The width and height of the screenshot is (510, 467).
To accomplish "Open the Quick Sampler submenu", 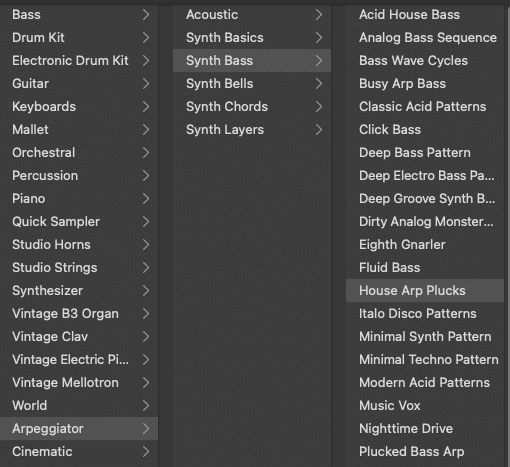I will click(79, 222).
